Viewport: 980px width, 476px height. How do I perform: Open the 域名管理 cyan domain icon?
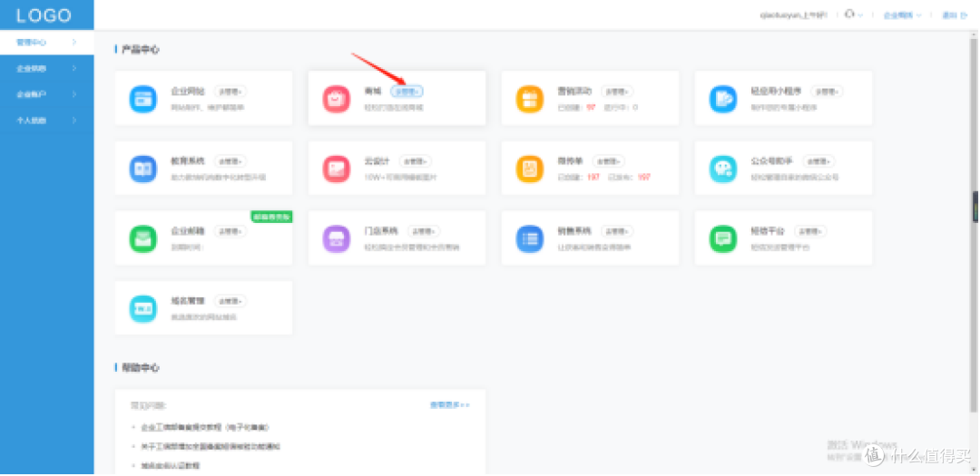pos(143,308)
